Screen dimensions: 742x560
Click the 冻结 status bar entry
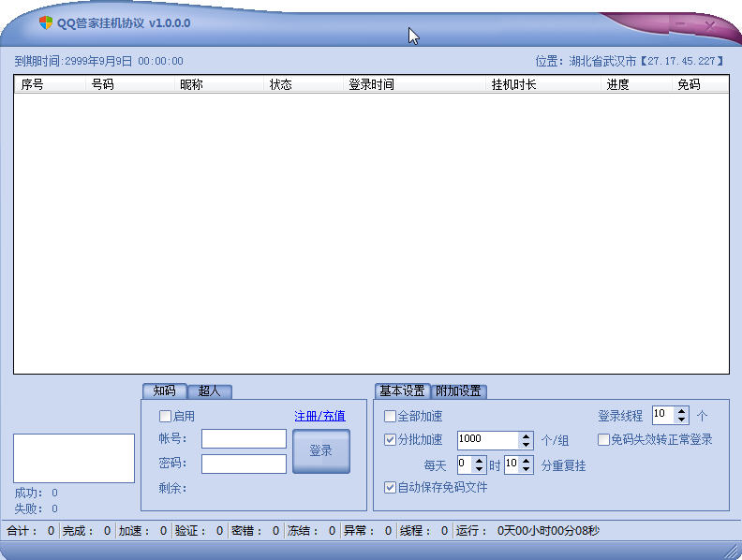[x=312, y=531]
